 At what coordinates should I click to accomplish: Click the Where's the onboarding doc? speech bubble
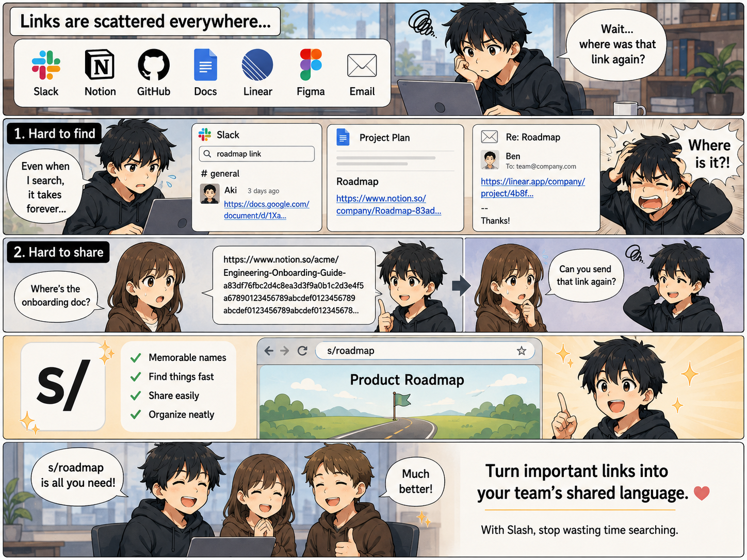click(x=56, y=295)
